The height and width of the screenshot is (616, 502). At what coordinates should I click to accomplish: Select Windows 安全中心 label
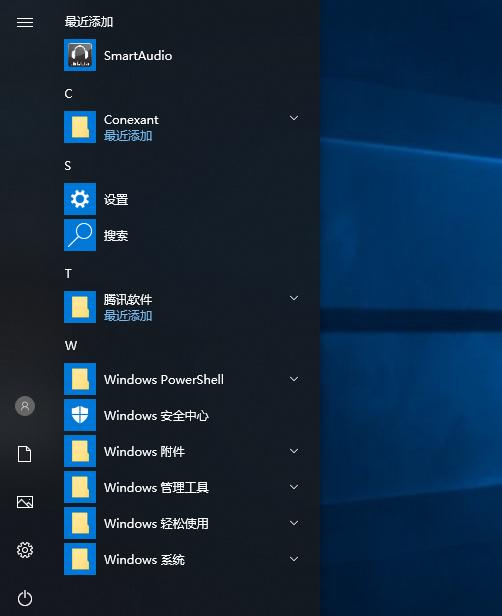[156, 415]
